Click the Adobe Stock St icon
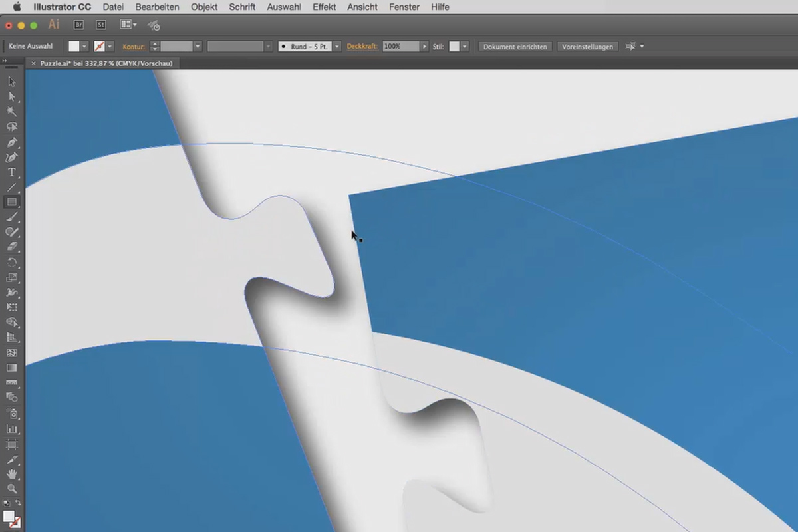The image size is (798, 532). click(101, 25)
